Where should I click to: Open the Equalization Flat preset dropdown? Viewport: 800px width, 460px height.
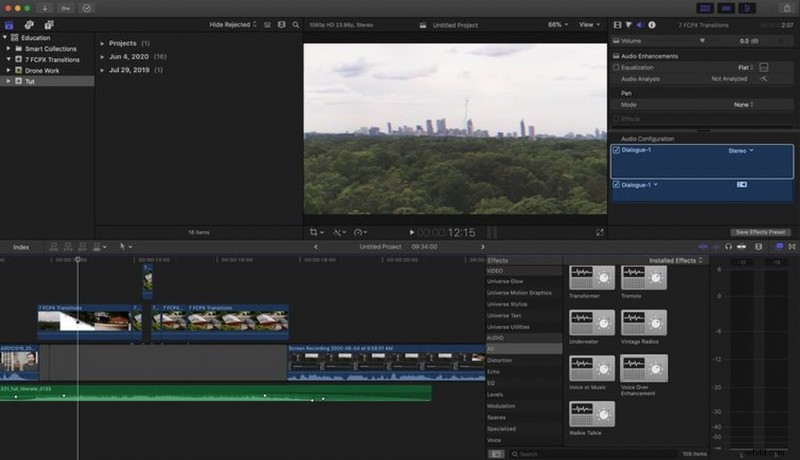point(745,67)
